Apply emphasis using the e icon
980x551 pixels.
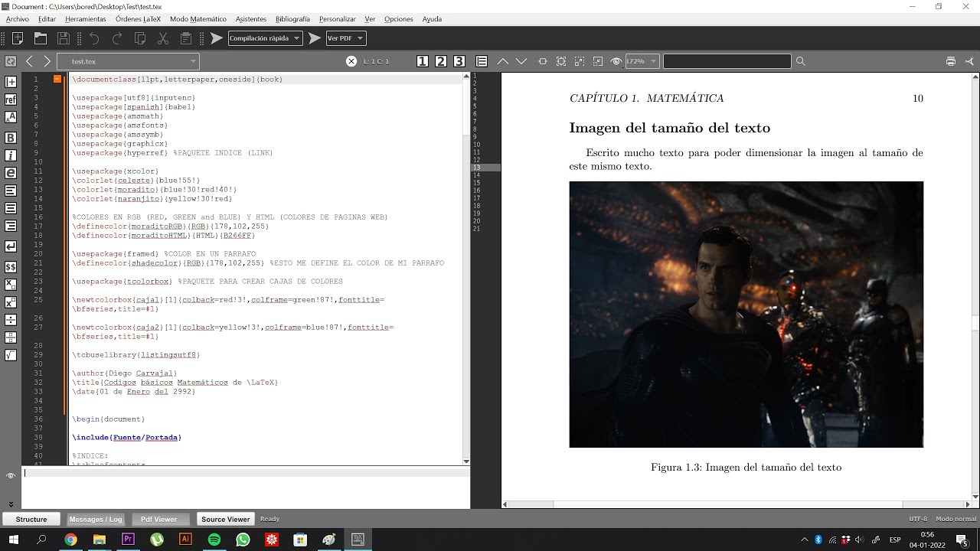[x=11, y=173]
